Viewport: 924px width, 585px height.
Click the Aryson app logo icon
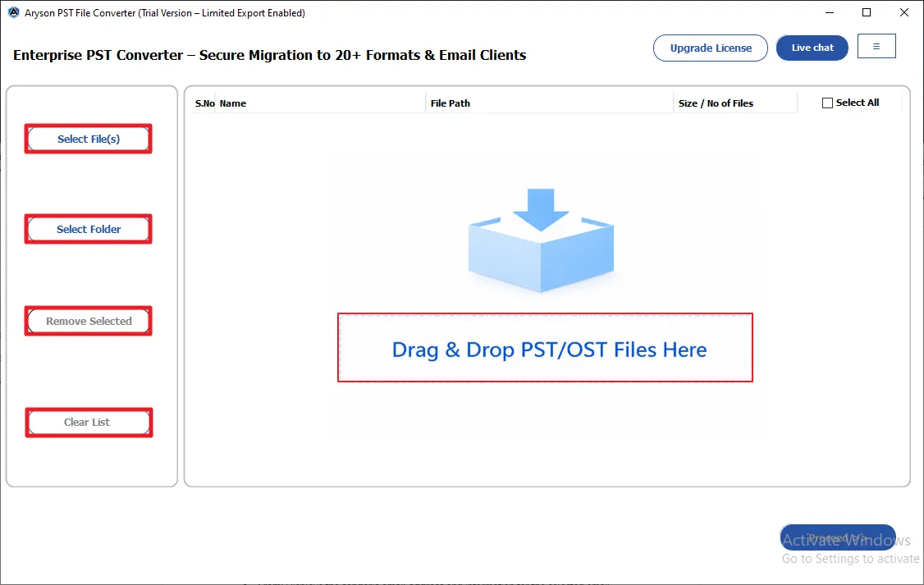pyautogui.click(x=14, y=12)
